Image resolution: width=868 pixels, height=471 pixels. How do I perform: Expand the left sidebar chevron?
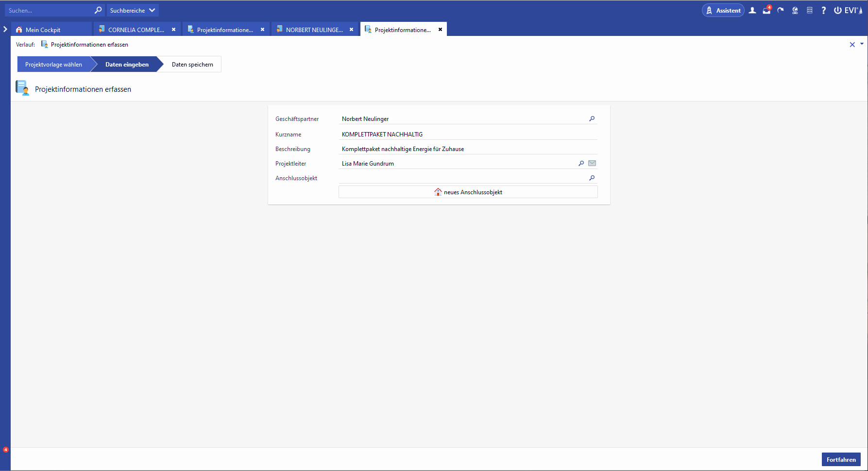[x=5, y=29]
